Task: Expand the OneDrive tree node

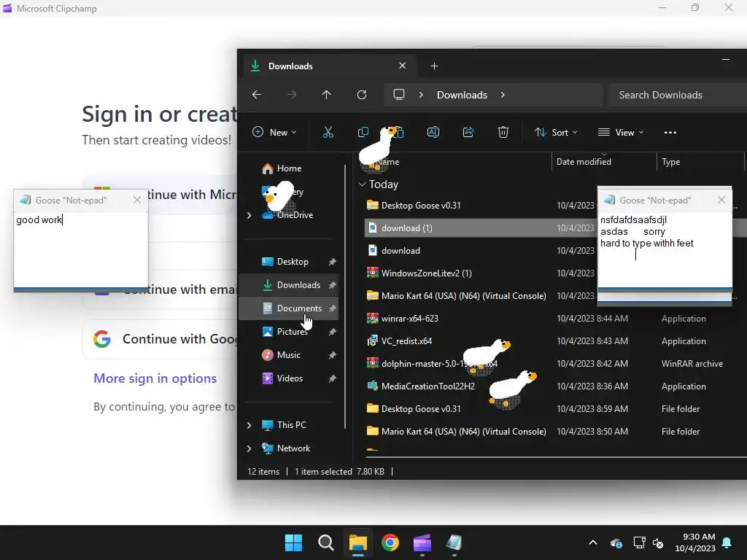Action: coord(249,215)
